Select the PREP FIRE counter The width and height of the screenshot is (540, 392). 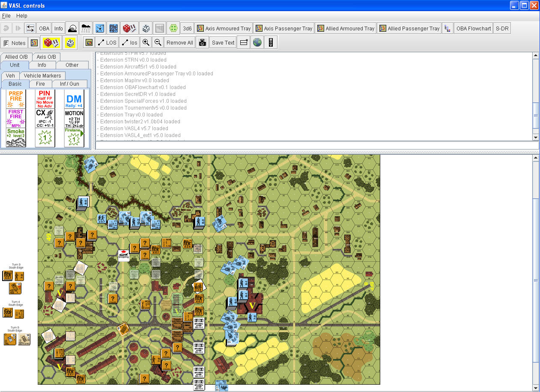pyautogui.click(x=16, y=99)
